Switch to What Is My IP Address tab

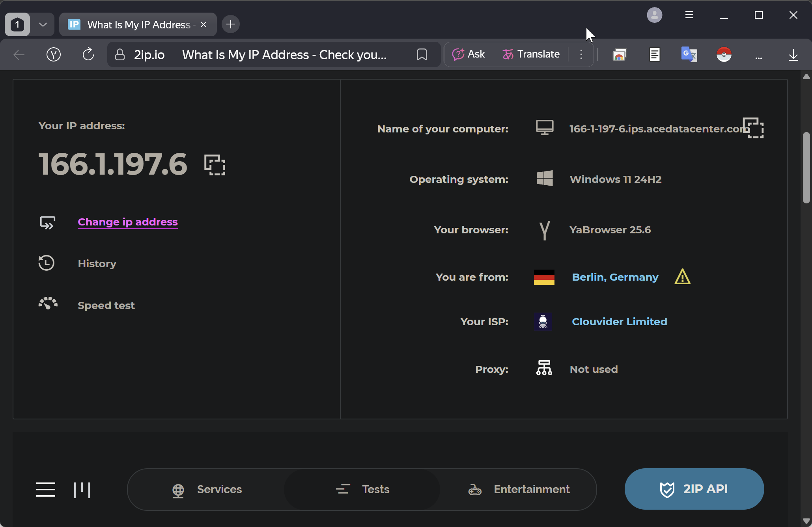[138, 24]
